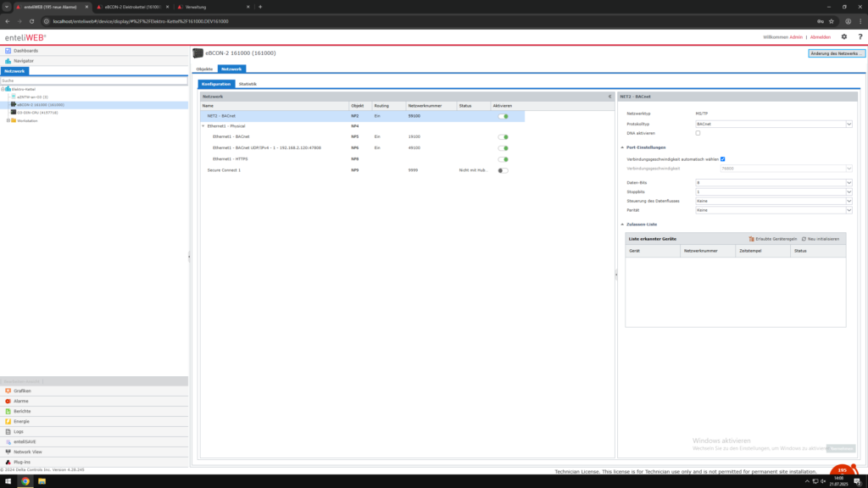Toggle activation for Ethernet1 - HTTPS
This screenshot has height=488, width=868.
pyautogui.click(x=503, y=159)
